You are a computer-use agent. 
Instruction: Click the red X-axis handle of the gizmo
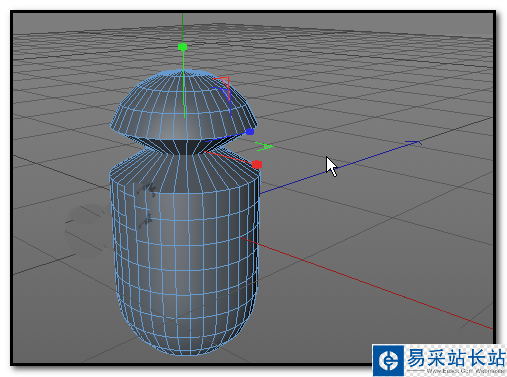[x=257, y=164]
